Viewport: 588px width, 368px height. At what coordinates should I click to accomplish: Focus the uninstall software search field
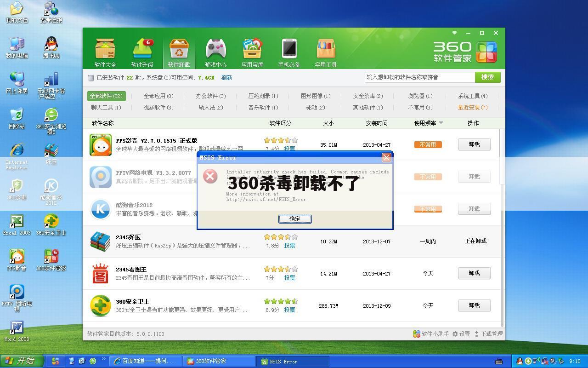click(420, 77)
